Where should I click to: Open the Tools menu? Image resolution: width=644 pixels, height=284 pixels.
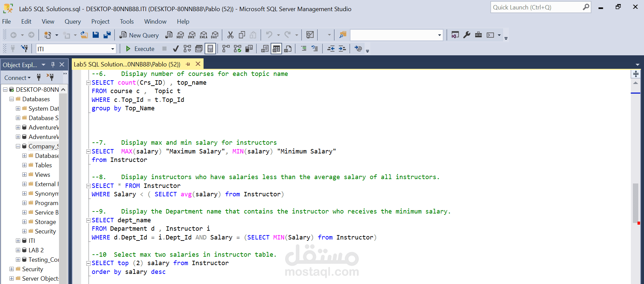[x=127, y=22]
